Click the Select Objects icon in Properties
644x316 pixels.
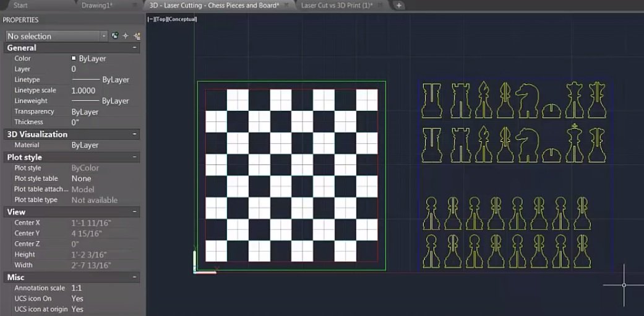click(126, 36)
